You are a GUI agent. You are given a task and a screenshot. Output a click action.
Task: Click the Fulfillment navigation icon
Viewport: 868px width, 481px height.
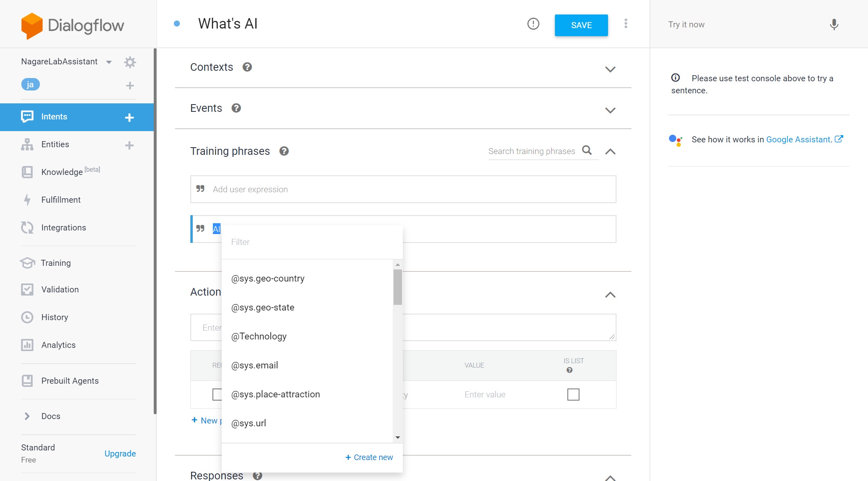(x=27, y=199)
